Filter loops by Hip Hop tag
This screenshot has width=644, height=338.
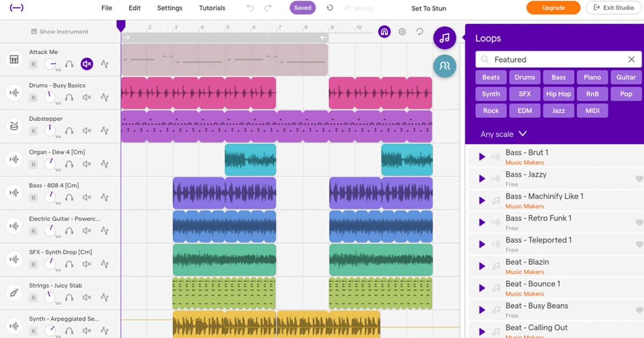558,94
